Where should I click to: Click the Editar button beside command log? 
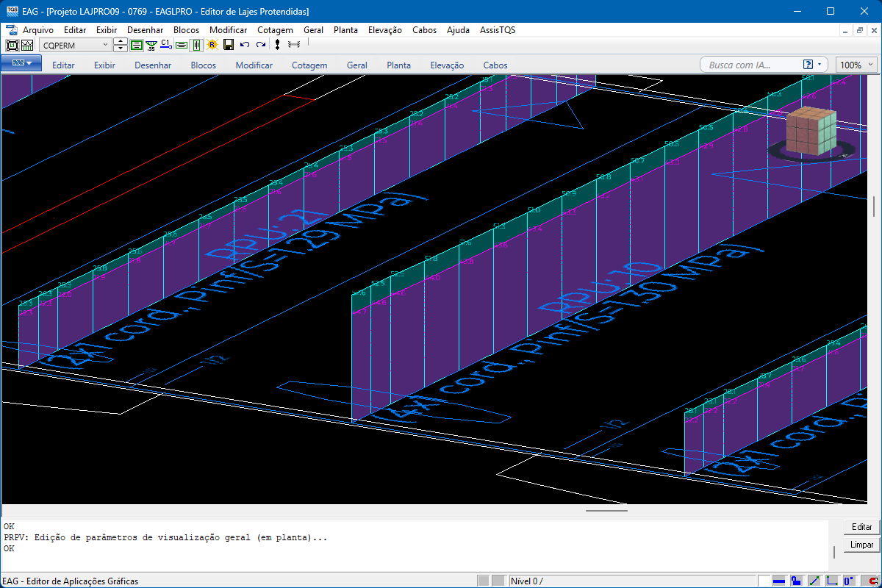click(861, 527)
